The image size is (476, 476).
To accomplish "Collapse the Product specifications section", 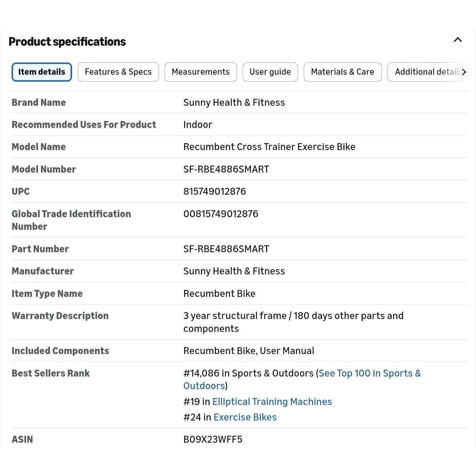I will [x=458, y=40].
